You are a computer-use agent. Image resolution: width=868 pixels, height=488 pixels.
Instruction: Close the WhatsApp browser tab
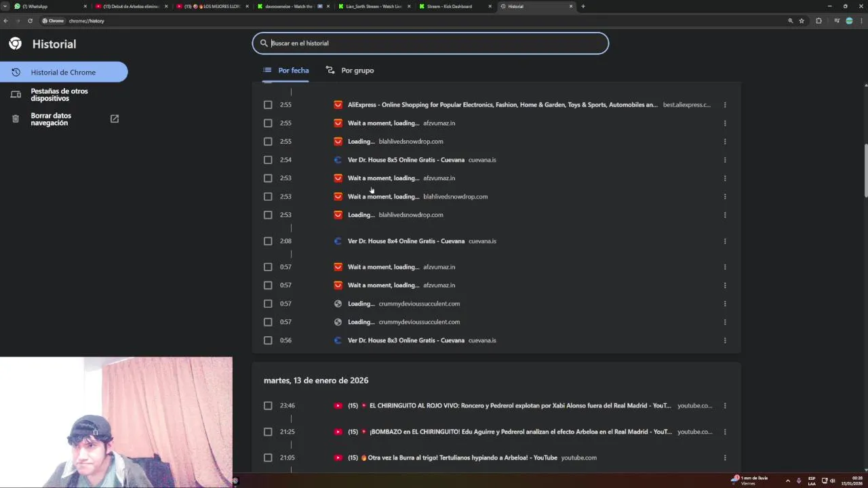pos(85,6)
